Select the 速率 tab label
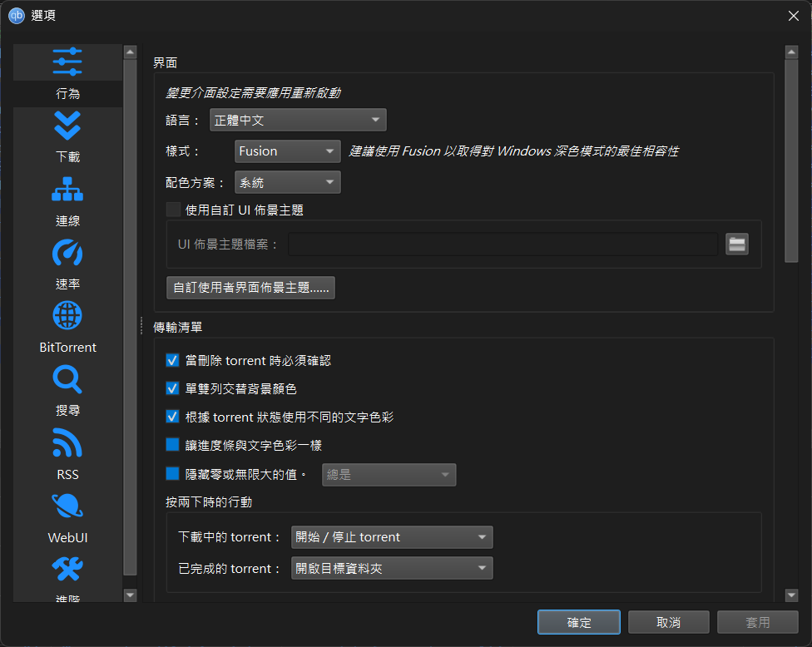 tap(67, 284)
